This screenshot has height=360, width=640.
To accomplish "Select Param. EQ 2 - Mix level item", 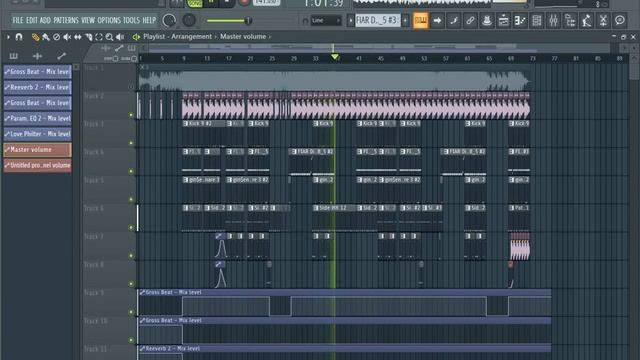I will pos(37,118).
